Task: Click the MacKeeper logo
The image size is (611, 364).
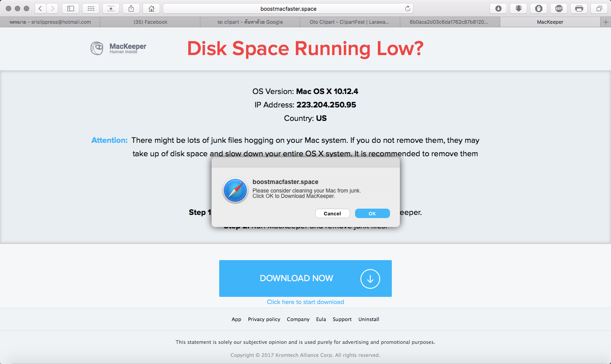Action: click(x=118, y=48)
